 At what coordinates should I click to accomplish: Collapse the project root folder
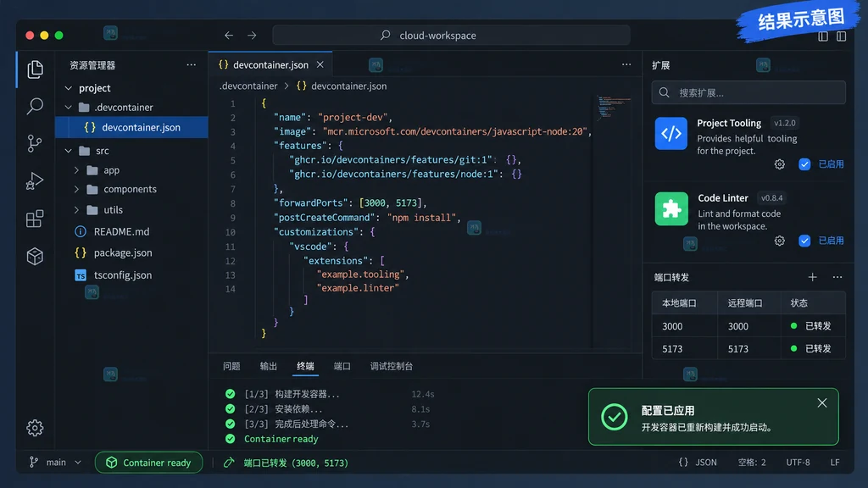tap(68, 88)
